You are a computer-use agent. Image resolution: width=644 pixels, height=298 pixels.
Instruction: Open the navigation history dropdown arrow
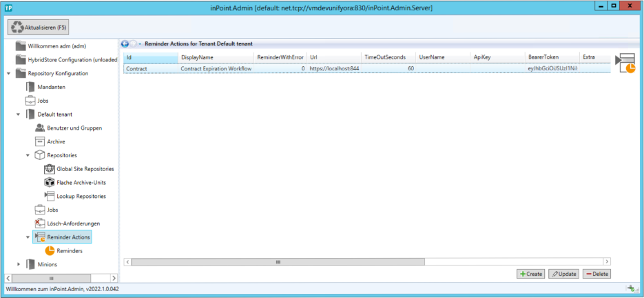(x=140, y=43)
